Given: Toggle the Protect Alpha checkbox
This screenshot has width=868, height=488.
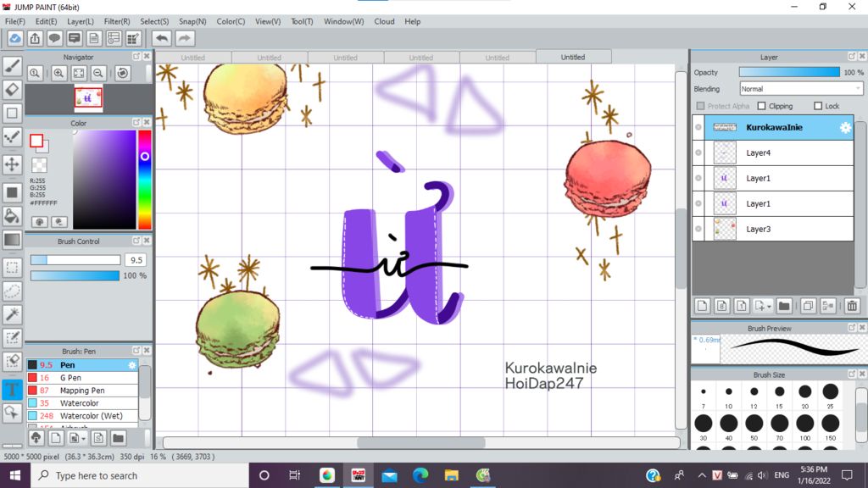Looking at the screenshot, I should pos(700,106).
